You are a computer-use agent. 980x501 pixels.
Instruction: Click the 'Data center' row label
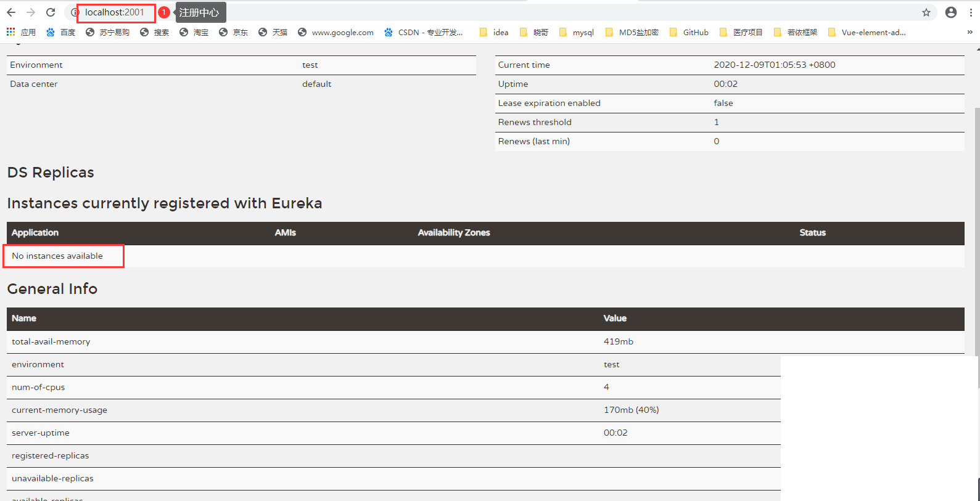coord(34,84)
